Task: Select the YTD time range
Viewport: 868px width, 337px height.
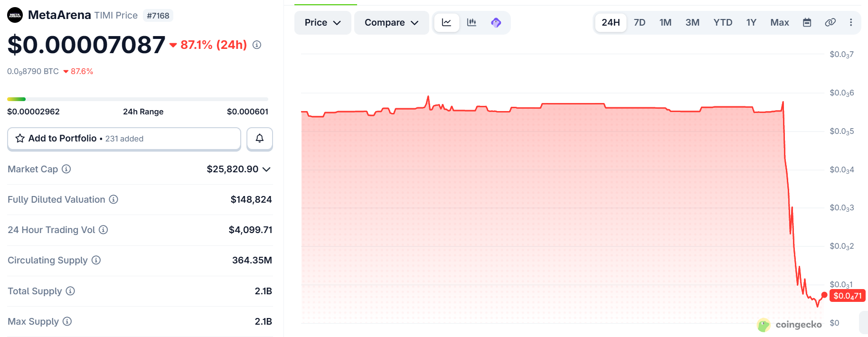Action: pyautogui.click(x=723, y=22)
